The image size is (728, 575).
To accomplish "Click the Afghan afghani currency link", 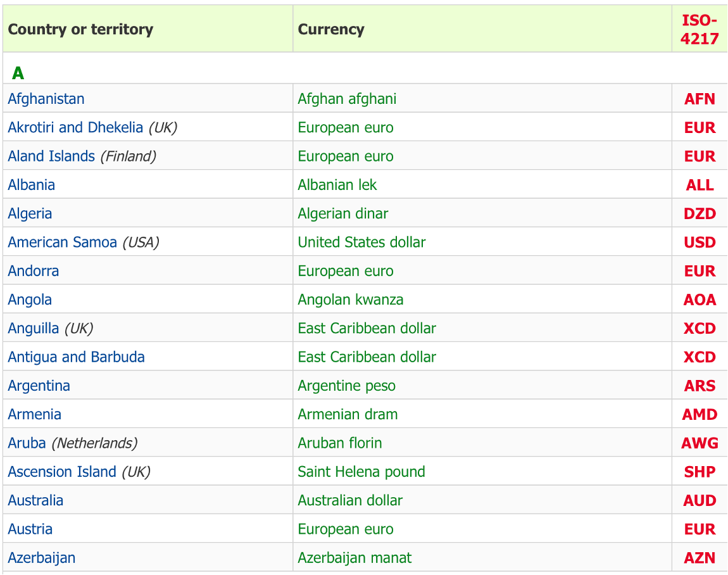I will click(347, 99).
